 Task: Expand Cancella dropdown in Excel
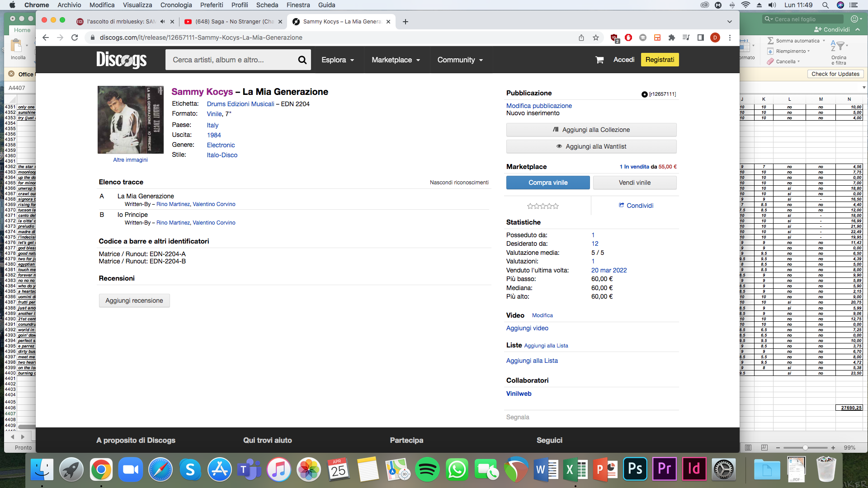pyautogui.click(x=798, y=61)
